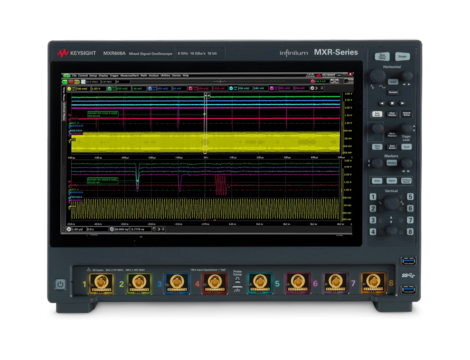Tap the Touch key
Viewport: 470px width, 360px height.
[406, 147]
